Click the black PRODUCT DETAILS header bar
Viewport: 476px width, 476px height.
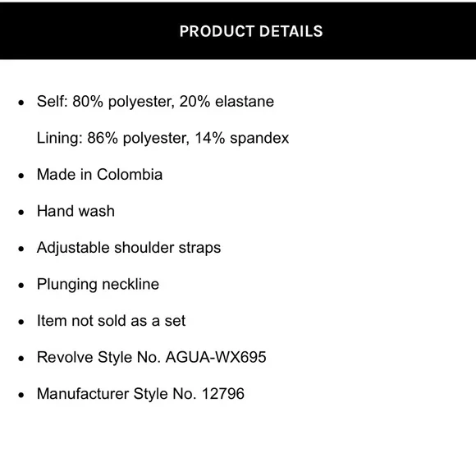(x=238, y=30)
